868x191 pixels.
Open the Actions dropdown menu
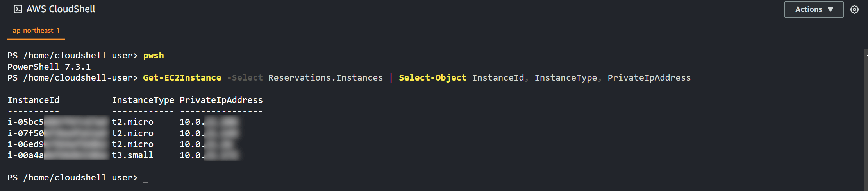click(x=814, y=9)
